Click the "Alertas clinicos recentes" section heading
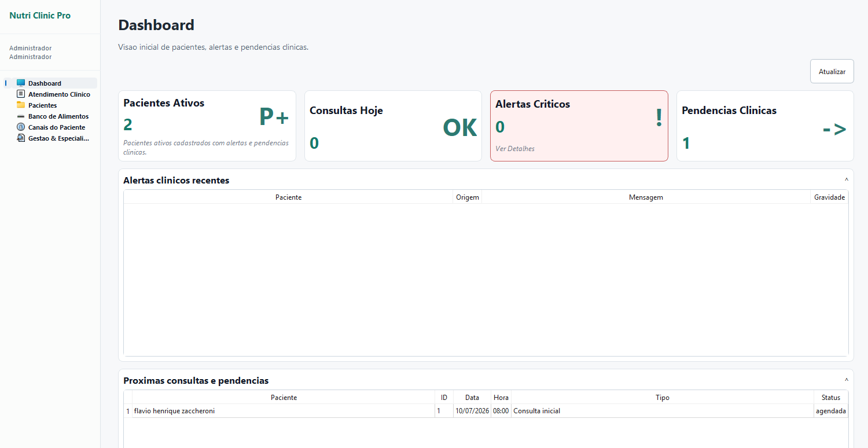Screen dimensions: 868x448 (176, 181)
